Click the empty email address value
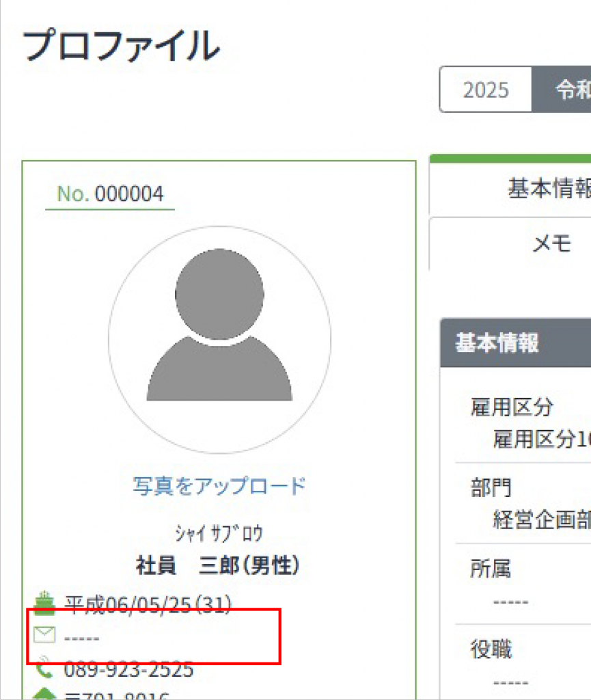Viewport: 591px width, 700px height. point(82,638)
